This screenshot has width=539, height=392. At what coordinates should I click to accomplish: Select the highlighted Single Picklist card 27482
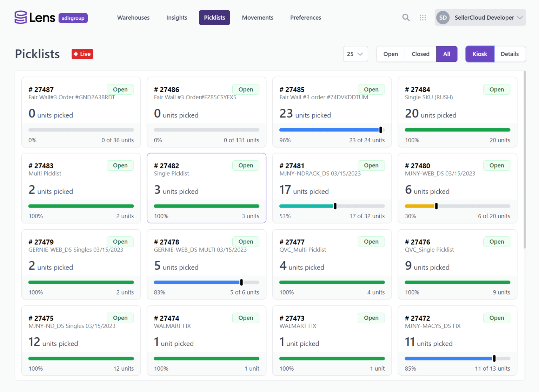(206, 188)
